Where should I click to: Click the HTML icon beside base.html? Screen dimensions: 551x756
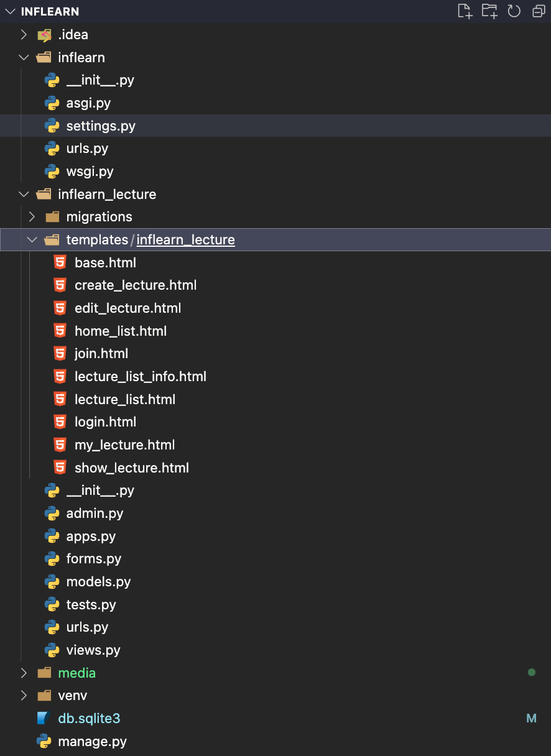(60, 262)
